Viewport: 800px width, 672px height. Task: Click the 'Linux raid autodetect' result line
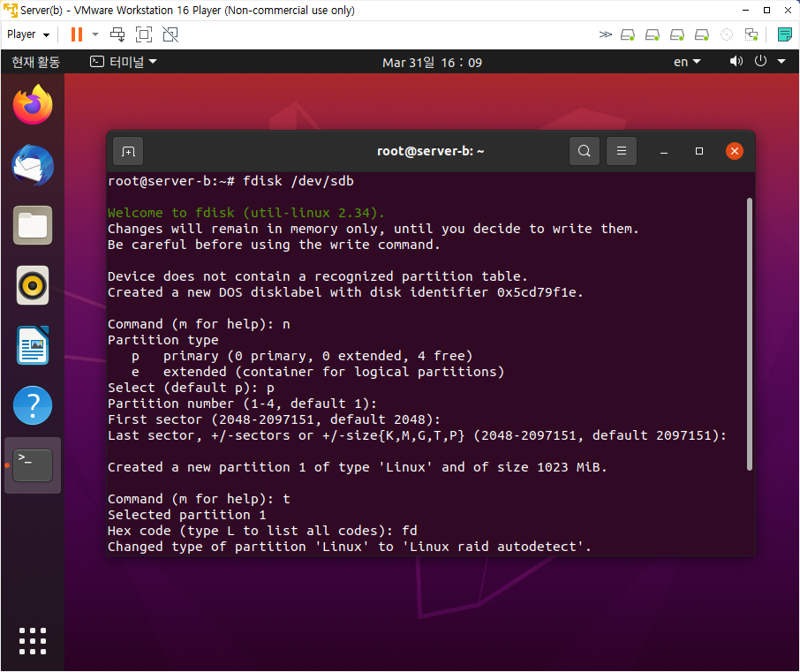(349, 547)
